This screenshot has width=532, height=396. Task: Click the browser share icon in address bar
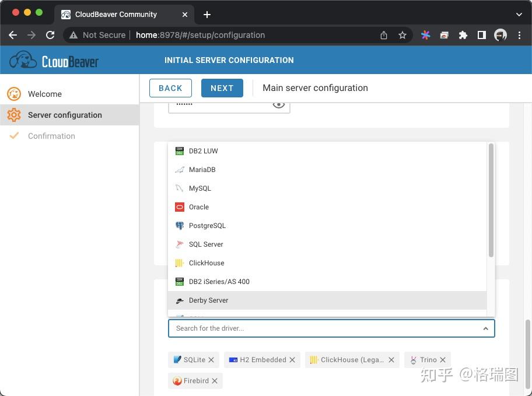point(384,35)
